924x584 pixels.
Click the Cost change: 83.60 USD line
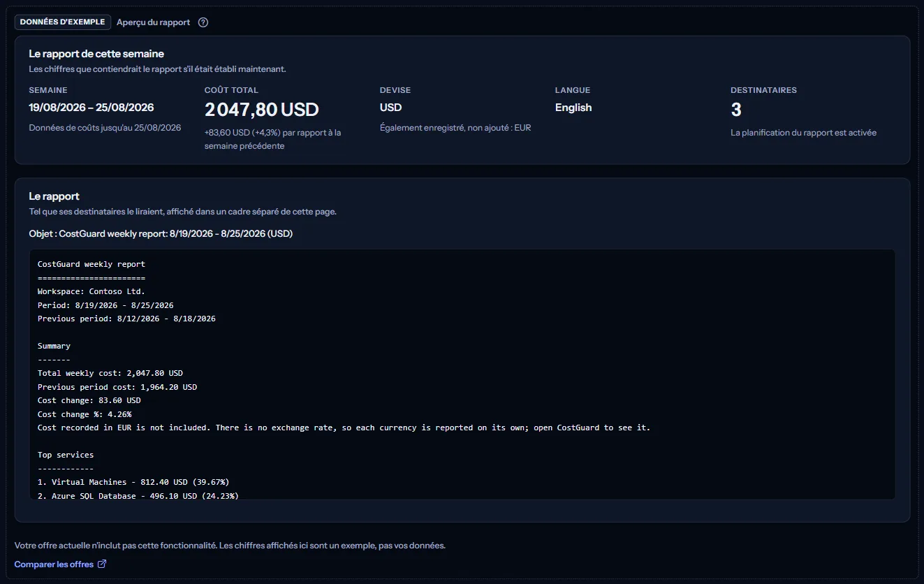(89, 400)
